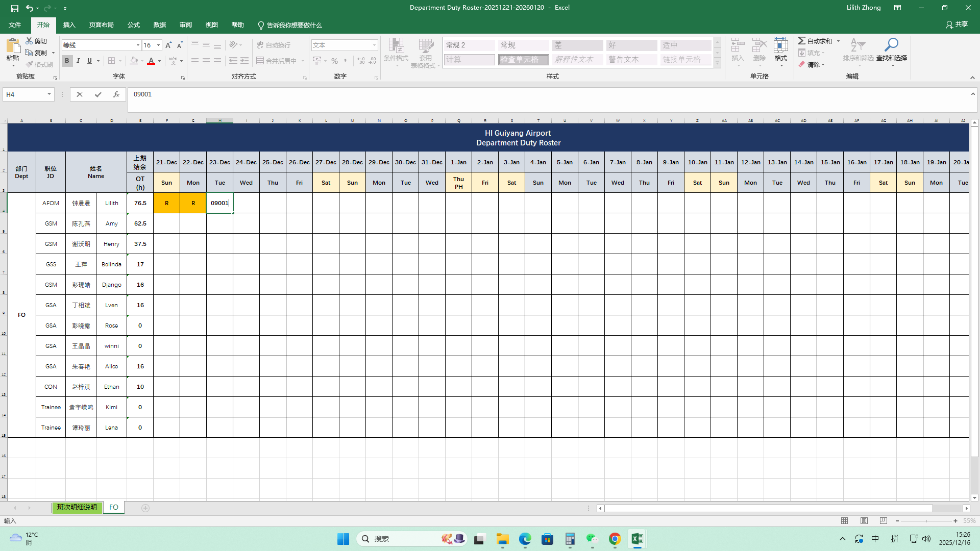
Task: Click the Format Painter brush icon
Action: click(30, 64)
